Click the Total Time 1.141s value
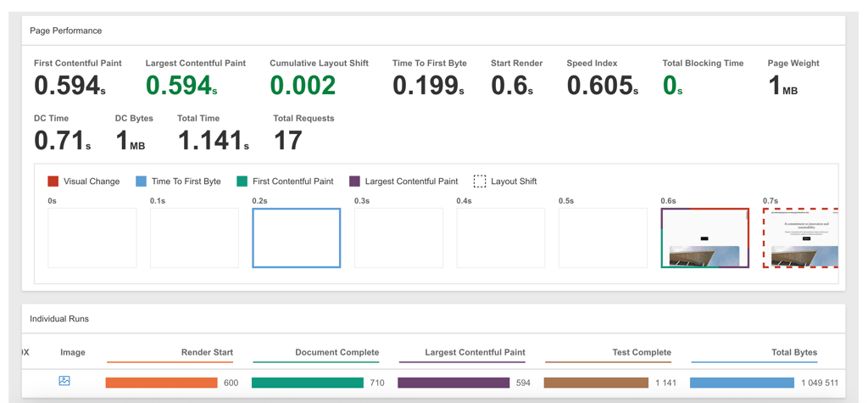Screen dimensions: 868x403 pos(213,140)
